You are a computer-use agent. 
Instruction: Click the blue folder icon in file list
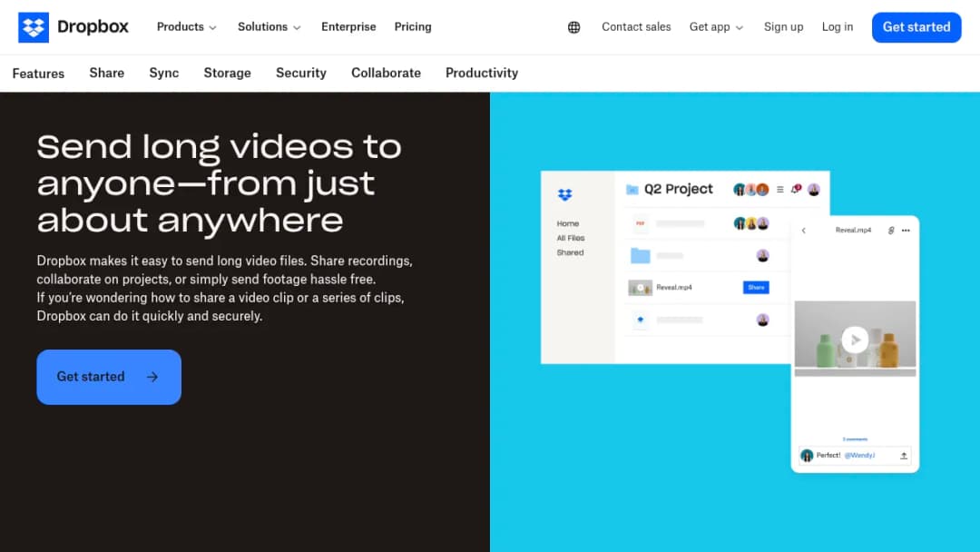tap(640, 256)
